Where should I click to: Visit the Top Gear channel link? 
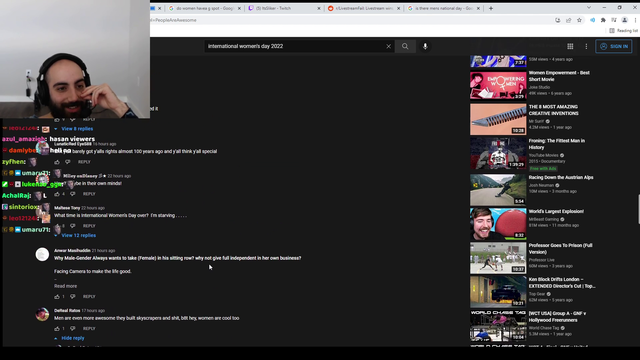click(537, 294)
